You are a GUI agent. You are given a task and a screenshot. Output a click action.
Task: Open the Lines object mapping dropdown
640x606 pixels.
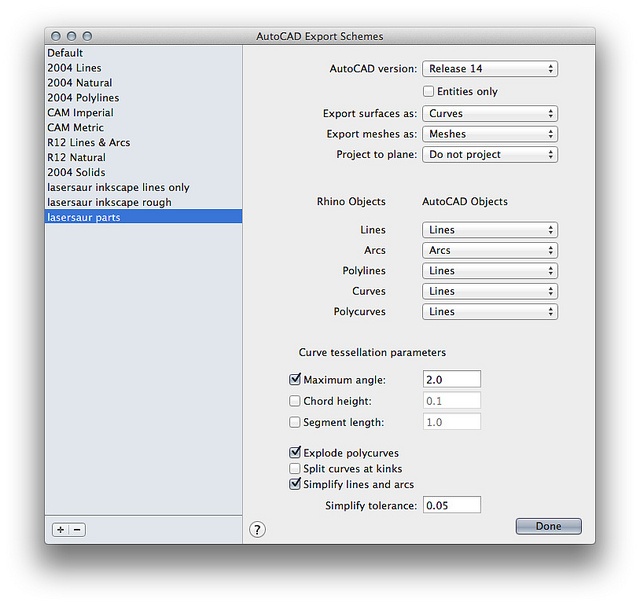click(x=490, y=230)
